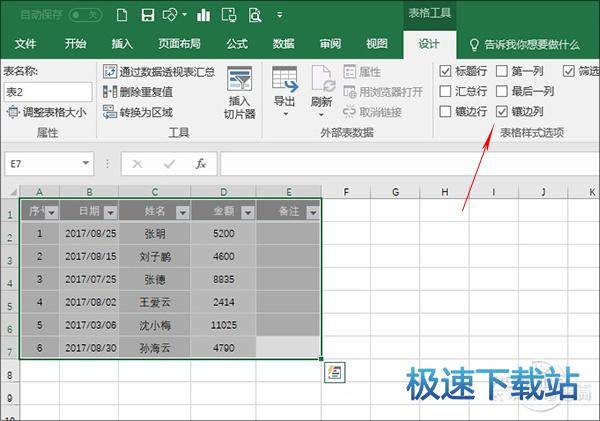600x421 pixels.
Task: Click 取消链接 button
Action: (x=373, y=112)
